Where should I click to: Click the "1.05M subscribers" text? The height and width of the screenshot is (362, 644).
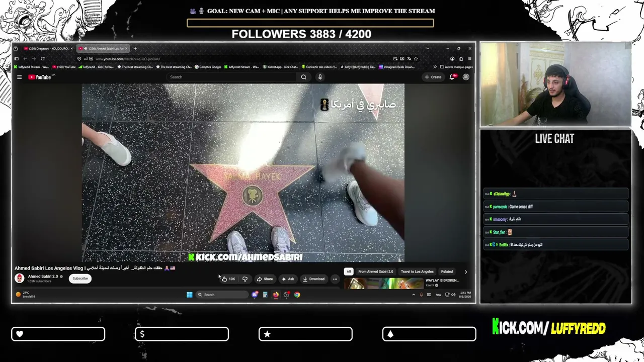pos(39,282)
